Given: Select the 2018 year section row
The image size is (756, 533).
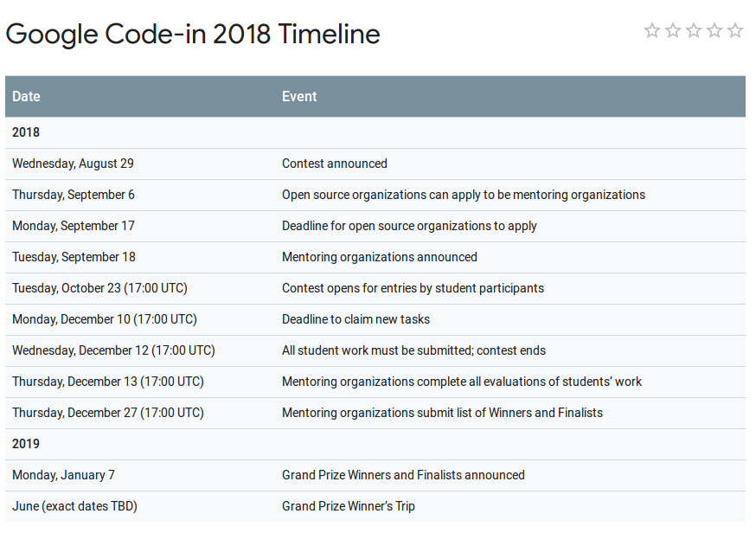Looking at the screenshot, I should click(x=26, y=132).
